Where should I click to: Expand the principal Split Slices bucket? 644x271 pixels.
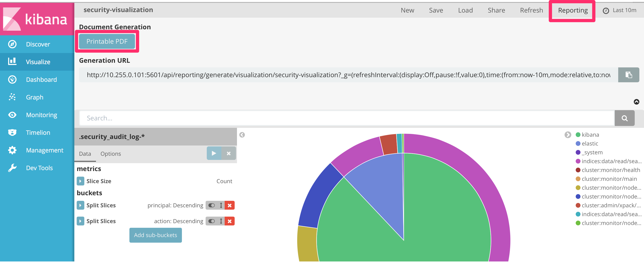point(80,205)
